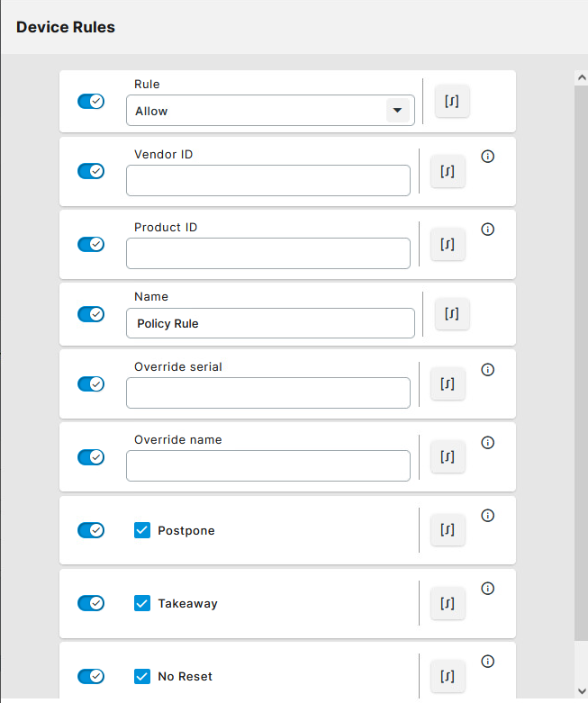
Task: Focus the Vendor ID text field
Action: (267, 180)
